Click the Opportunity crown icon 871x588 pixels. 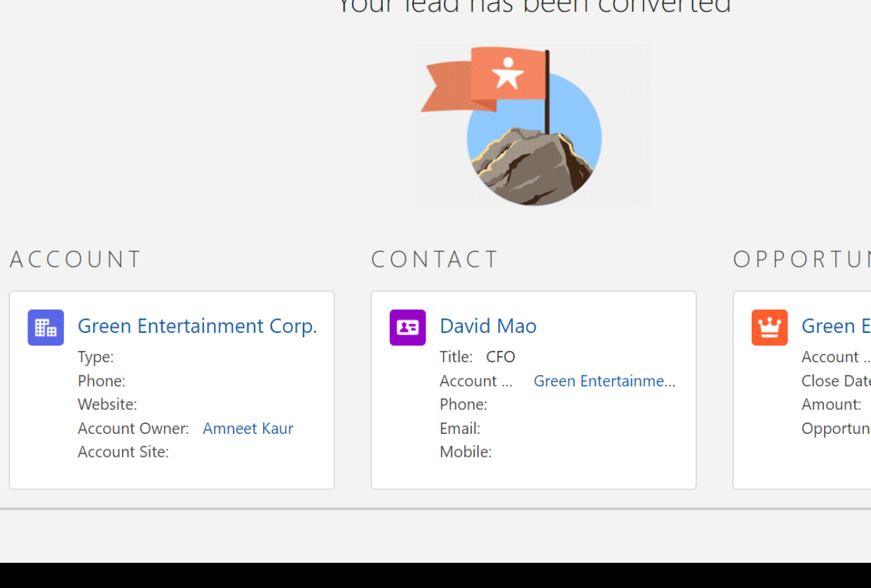click(769, 327)
